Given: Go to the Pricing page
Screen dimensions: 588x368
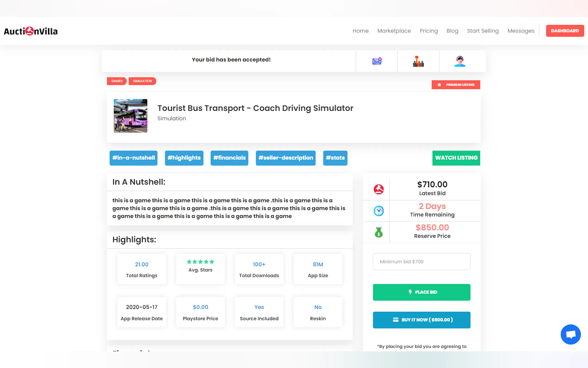Looking at the screenshot, I should click(428, 31).
